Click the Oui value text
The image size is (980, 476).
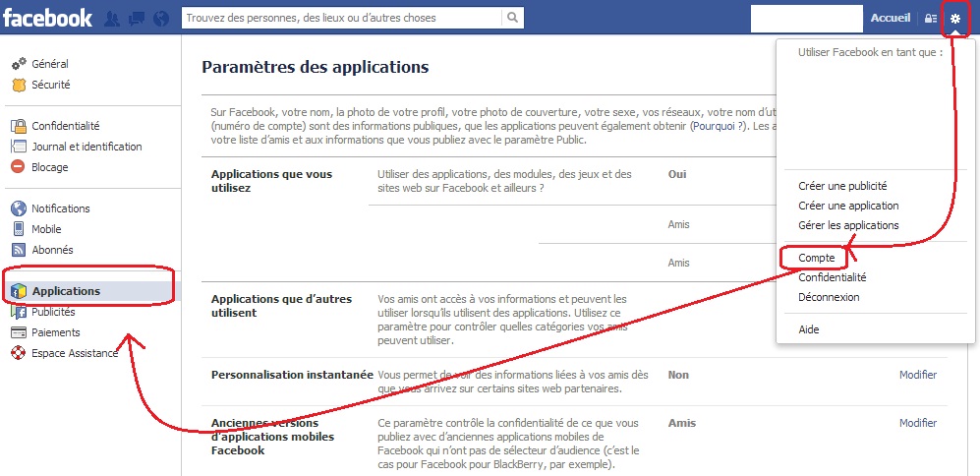[x=677, y=174]
